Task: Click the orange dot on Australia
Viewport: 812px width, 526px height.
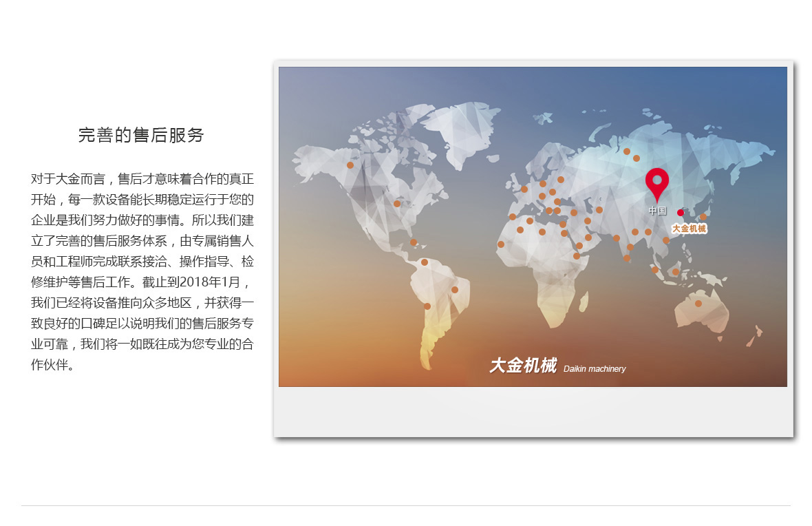Action: (698, 304)
